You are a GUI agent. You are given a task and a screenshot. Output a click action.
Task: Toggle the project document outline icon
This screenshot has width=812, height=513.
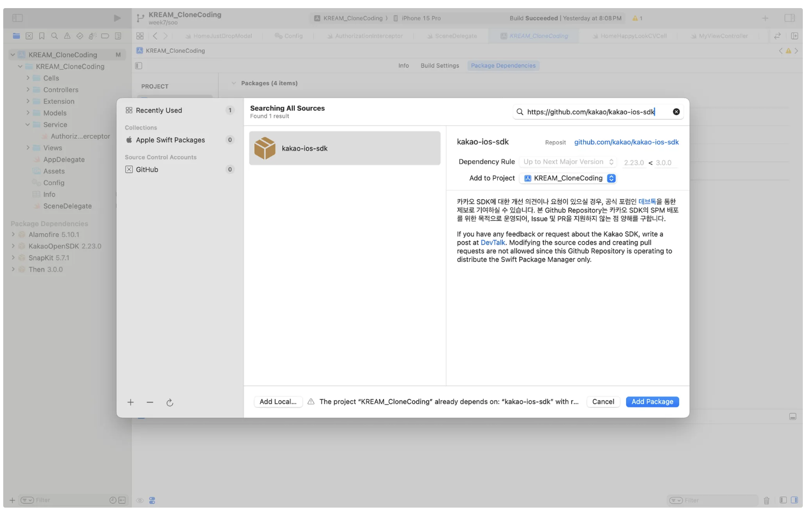(x=139, y=65)
